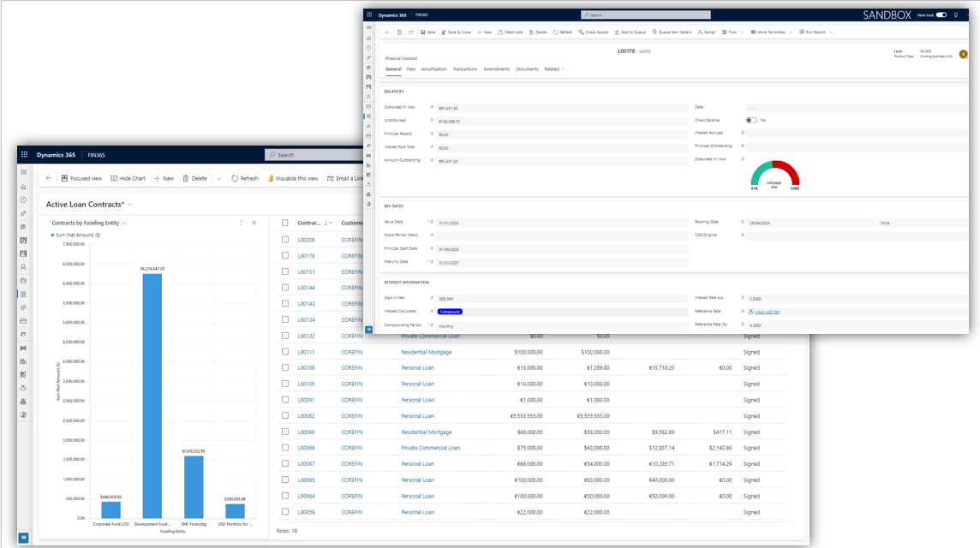Image resolution: width=980 pixels, height=548 pixels.
Task: Refresh the Active Loan Contracts list
Action: click(x=245, y=178)
